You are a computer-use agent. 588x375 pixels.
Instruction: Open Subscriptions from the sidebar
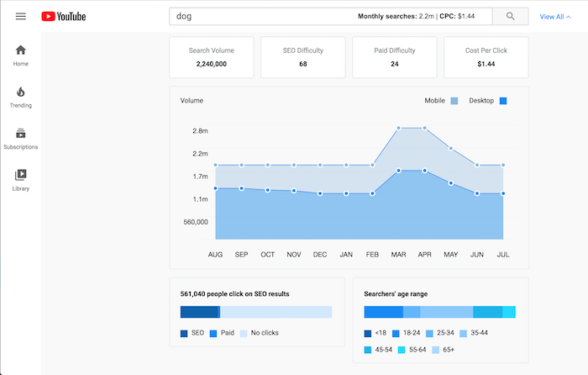tap(21, 138)
